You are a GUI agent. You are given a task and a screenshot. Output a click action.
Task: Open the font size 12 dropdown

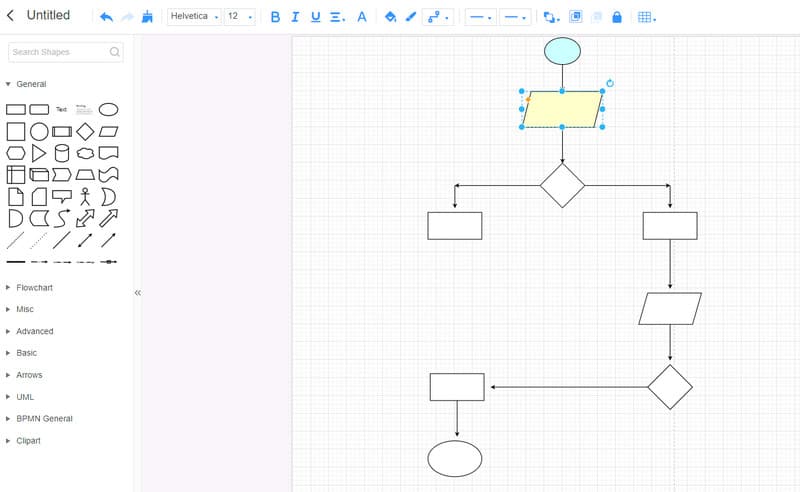(x=239, y=17)
